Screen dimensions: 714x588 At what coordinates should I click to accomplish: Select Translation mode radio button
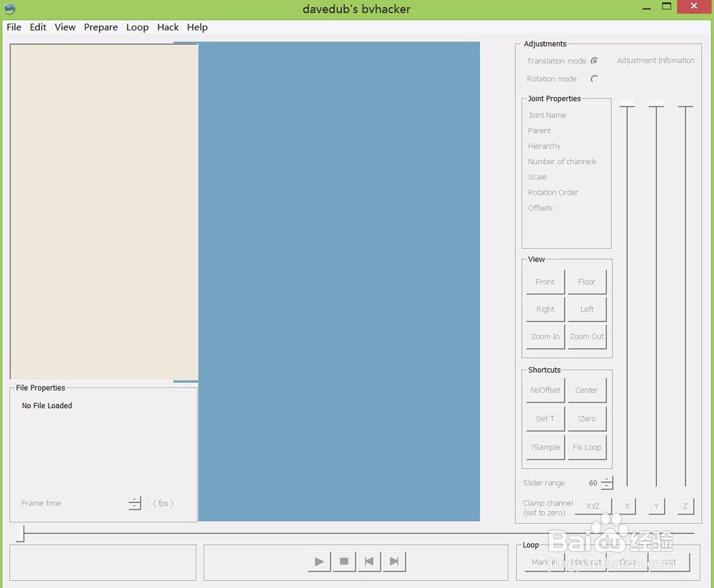coord(594,61)
